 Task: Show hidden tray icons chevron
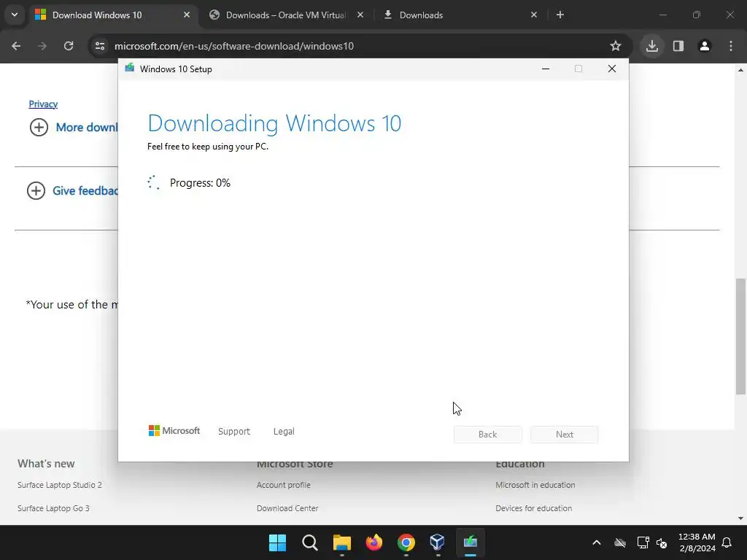click(597, 542)
